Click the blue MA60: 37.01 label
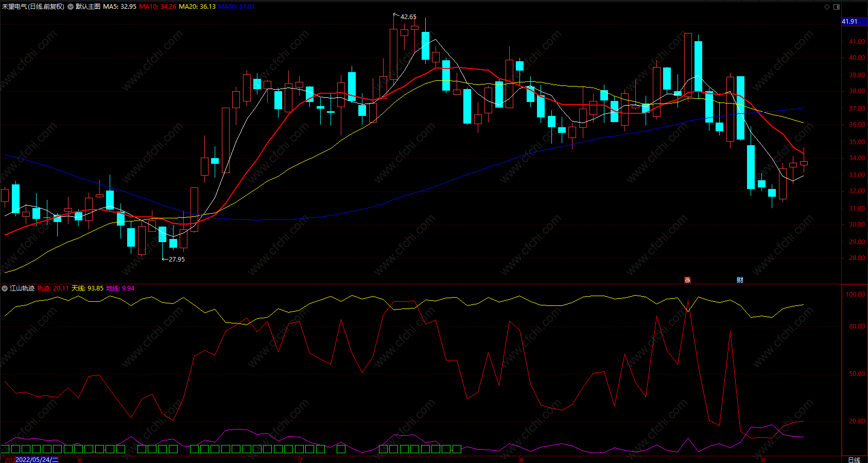The height and width of the screenshot is (463, 868). (x=237, y=7)
